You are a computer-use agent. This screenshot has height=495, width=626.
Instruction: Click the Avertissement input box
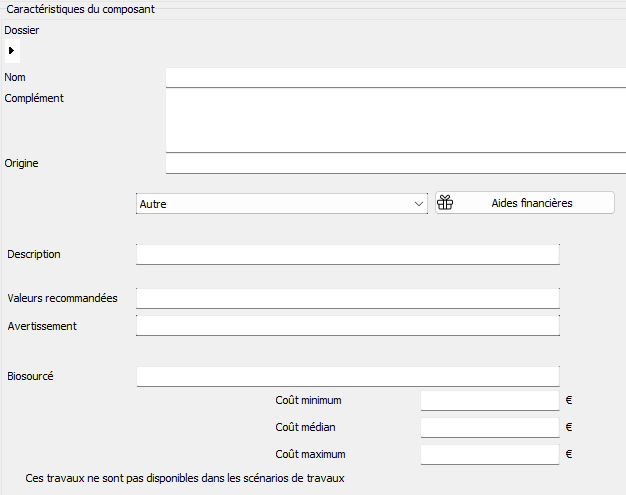point(348,326)
